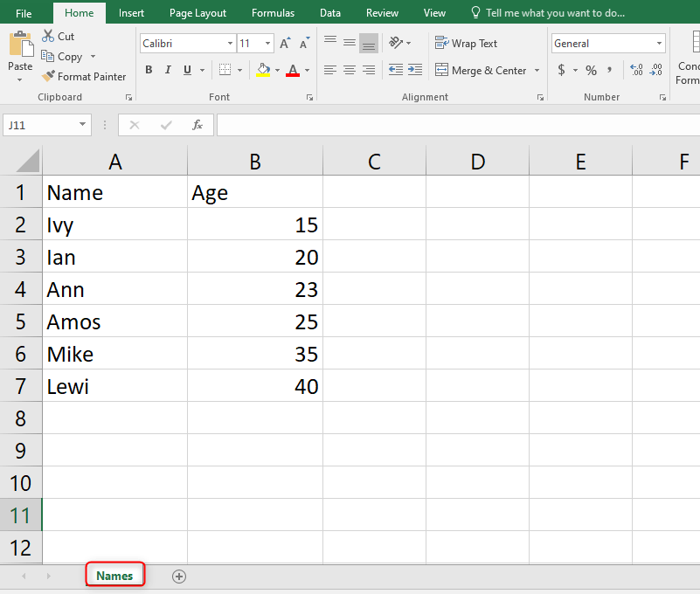
Task: Click Increase Indent icon
Action: click(x=415, y=70)
